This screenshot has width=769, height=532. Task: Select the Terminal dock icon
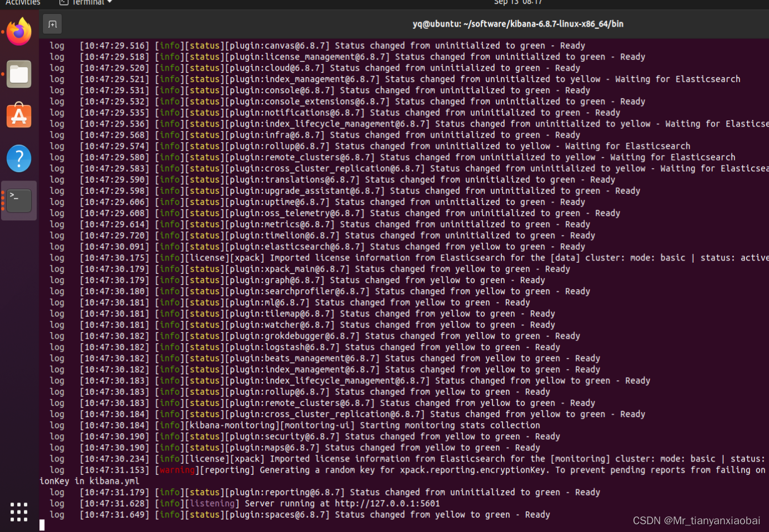point(19,200)
